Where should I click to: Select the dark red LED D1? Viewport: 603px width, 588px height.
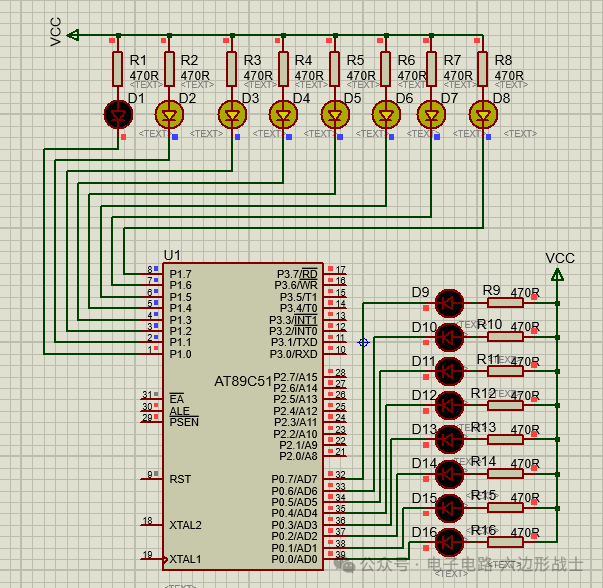coord(118,115)
